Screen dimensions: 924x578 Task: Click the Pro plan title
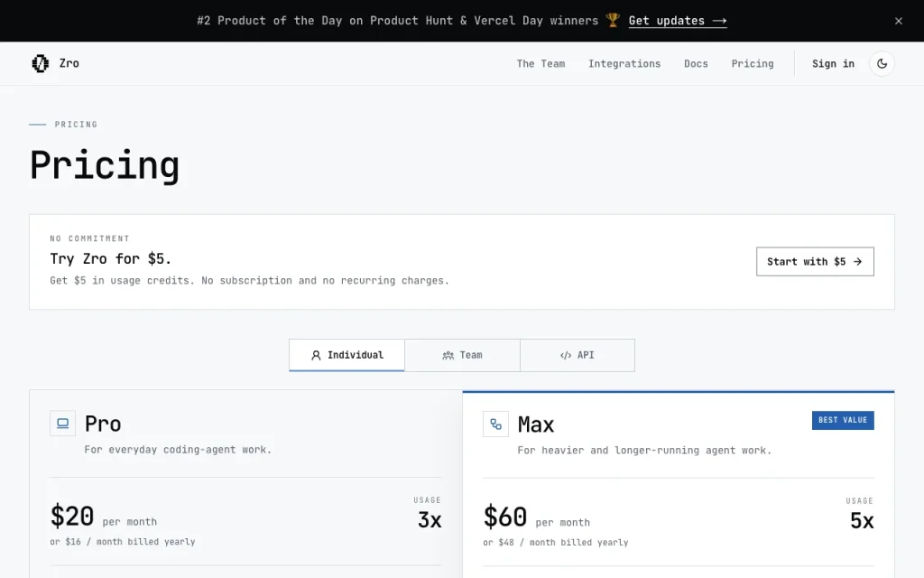point(103,424)
